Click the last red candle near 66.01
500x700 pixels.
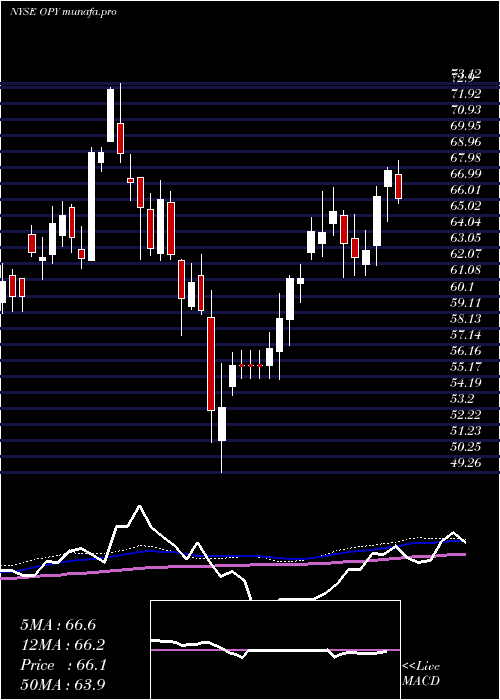click(399, 186)
